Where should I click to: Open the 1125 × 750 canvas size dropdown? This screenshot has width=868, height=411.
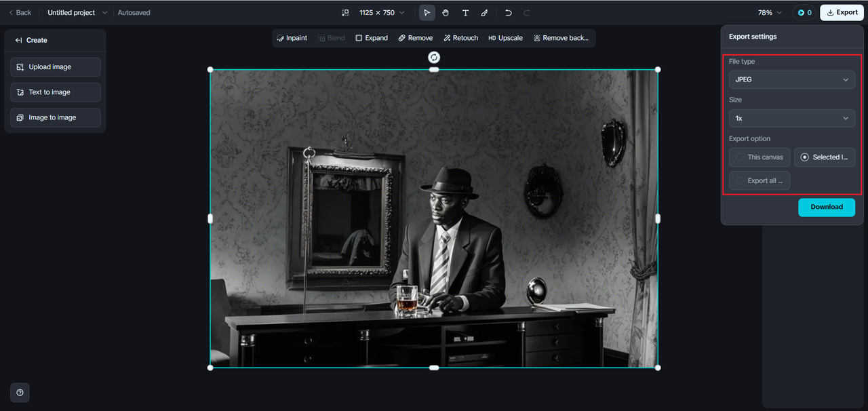382,12
